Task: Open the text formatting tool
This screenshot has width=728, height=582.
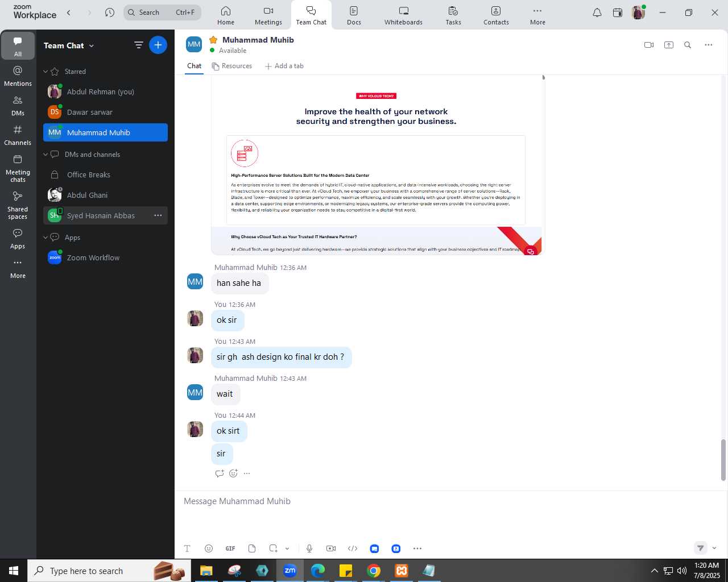Action: (187, 548)
